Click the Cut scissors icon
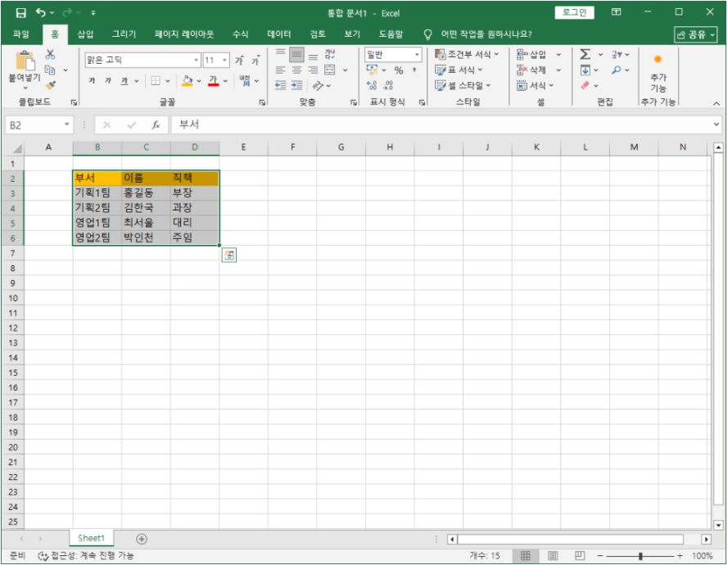The height and width of the screenshot is (565, 728). coord(50,54)
